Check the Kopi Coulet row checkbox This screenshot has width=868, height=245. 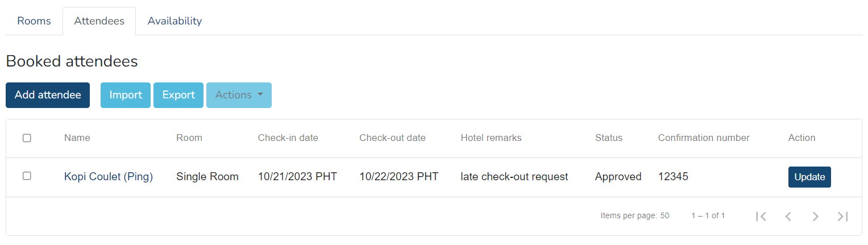click(27, 176)
